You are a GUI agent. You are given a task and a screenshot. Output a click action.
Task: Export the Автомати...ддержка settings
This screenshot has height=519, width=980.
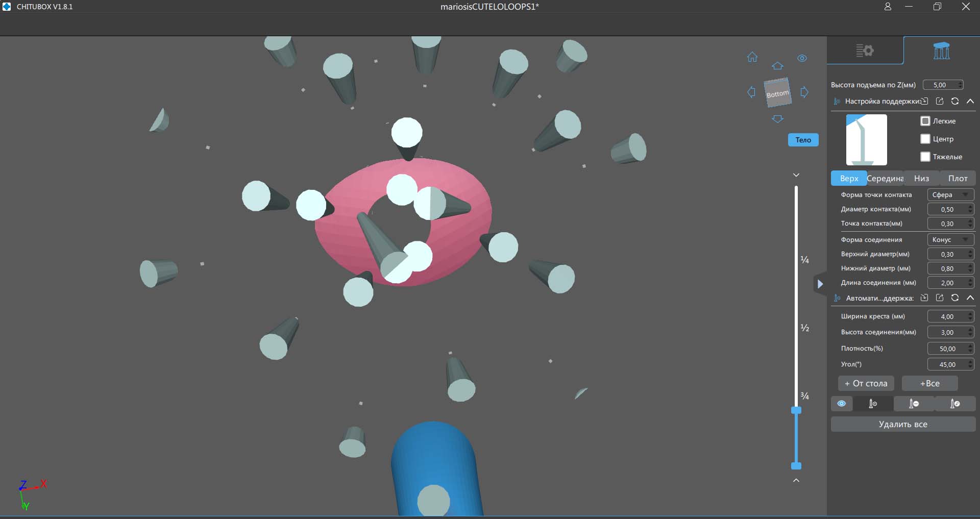[939, 298]
